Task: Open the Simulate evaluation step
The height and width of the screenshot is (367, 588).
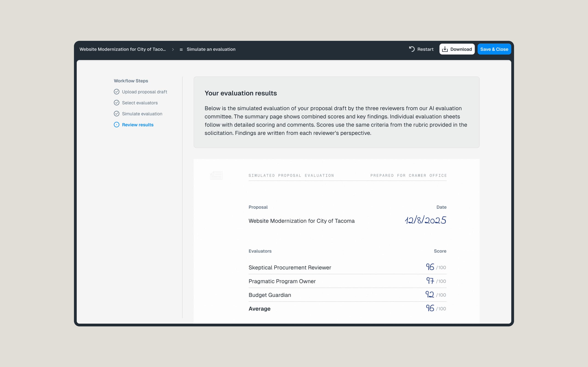Action: pyautogui.click(x=142, y=114)
